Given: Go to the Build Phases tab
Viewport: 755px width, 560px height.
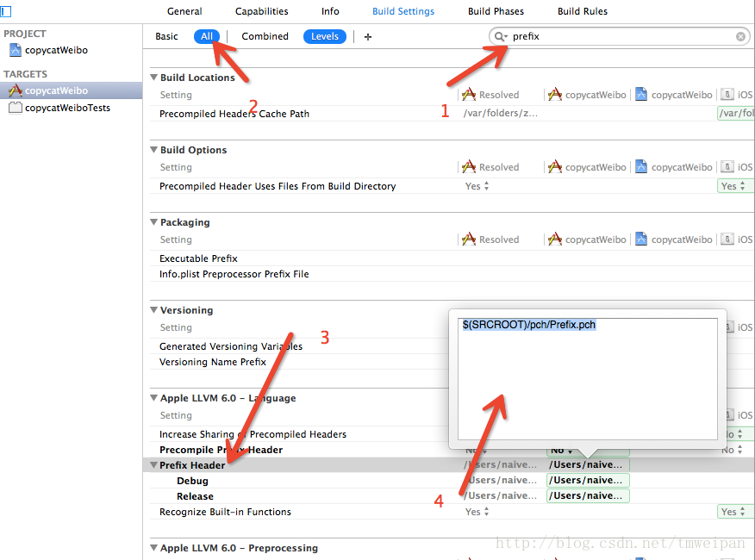Looking at the screenshot, I should (x=496, y=11).
